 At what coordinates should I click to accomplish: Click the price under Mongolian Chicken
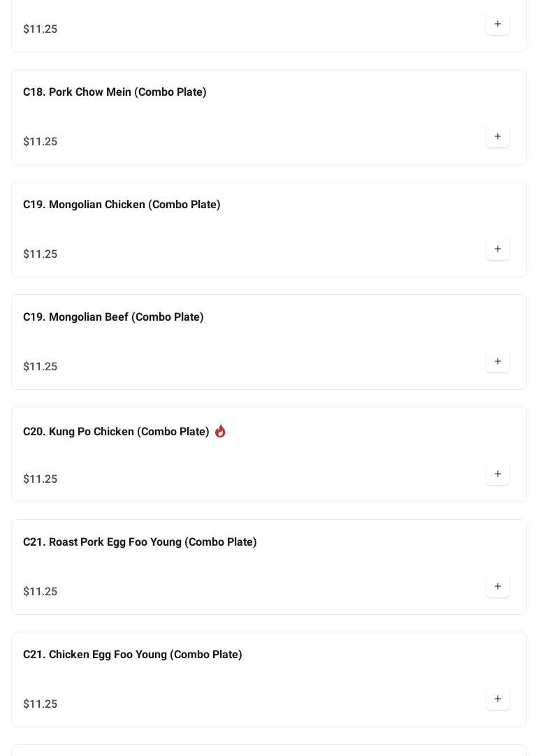(41, 254)
